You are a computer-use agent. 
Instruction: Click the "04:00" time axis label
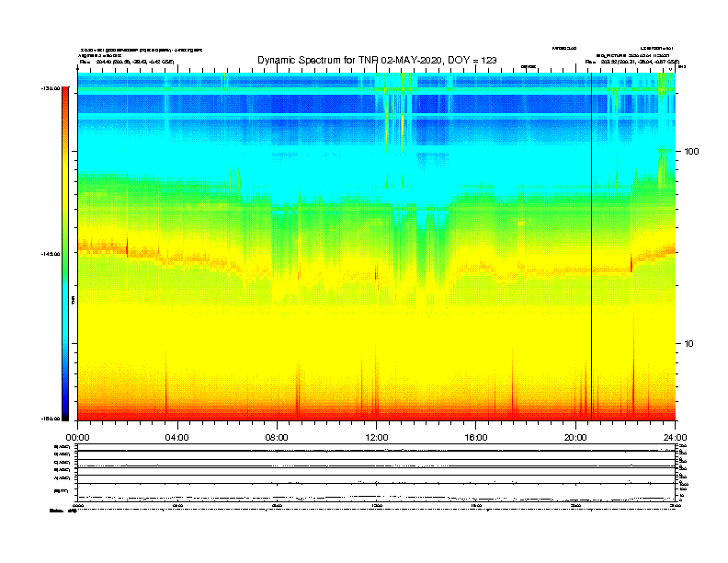(177, 438)
